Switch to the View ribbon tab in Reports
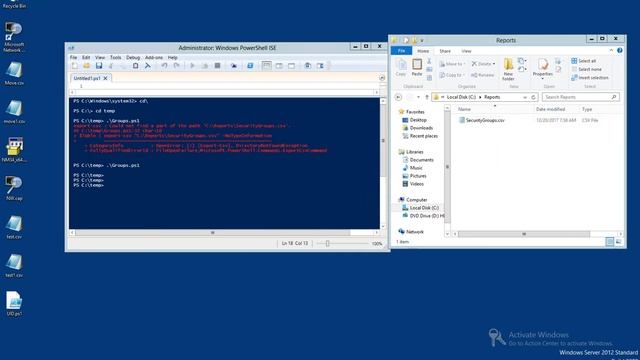This screenshot has height=360, width=640. [466, 51]
